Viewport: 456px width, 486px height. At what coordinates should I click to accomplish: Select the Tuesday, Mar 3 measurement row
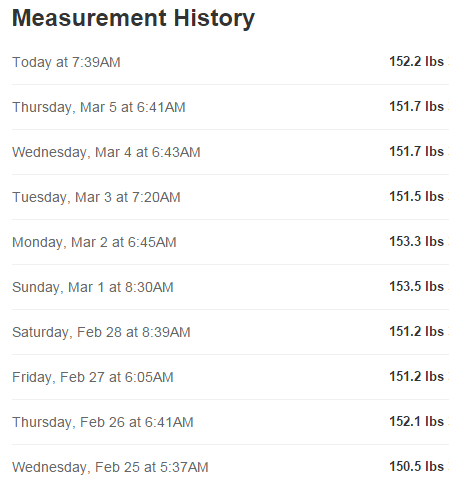point(230,197)
